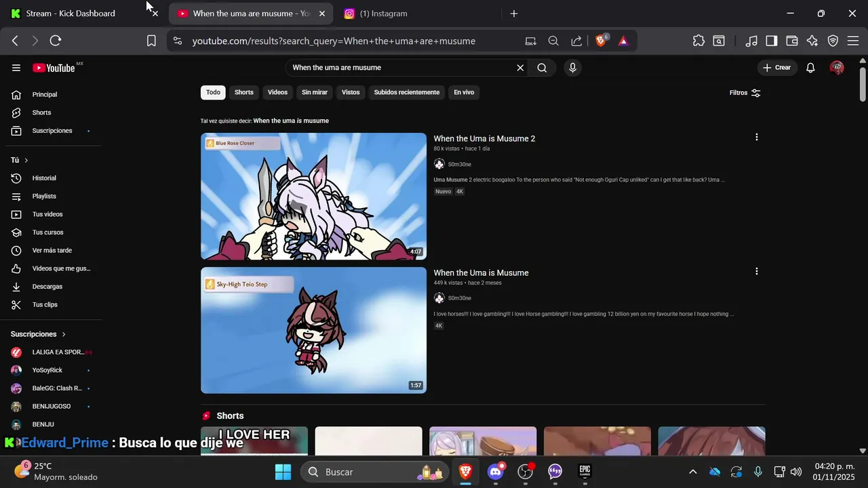Open thumbnail labeled Sky-High Teio Step
Image resolution: width=868 pixels, height=488 pixels.
[313, 330]
